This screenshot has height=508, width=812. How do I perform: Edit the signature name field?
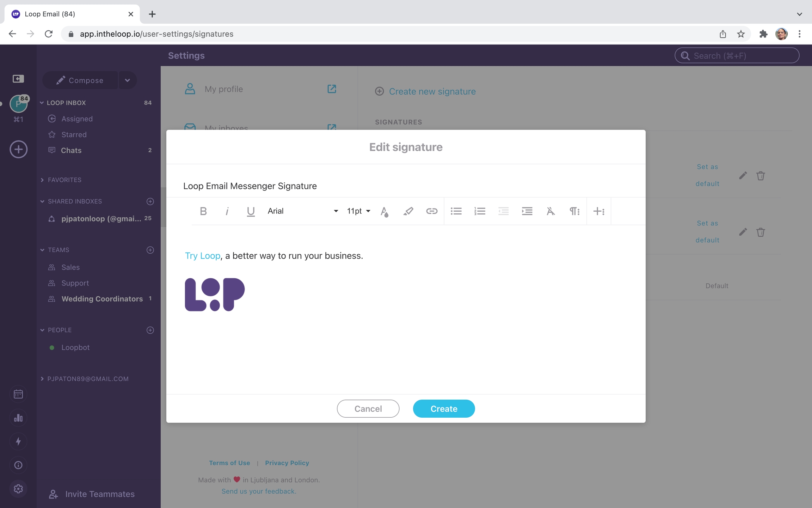click(x=405, y=186)
